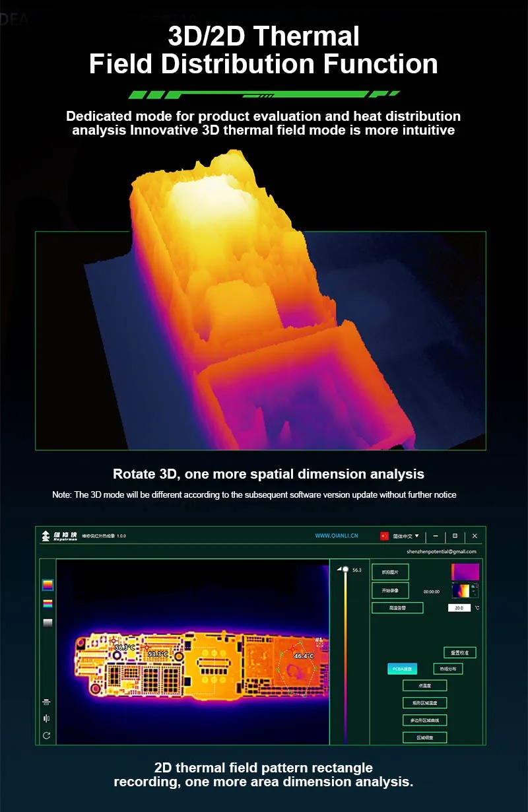Open the purple thermal snapshot thumbnail
The width and height of the screenshot is (528, 812).
tap(465, 572)
